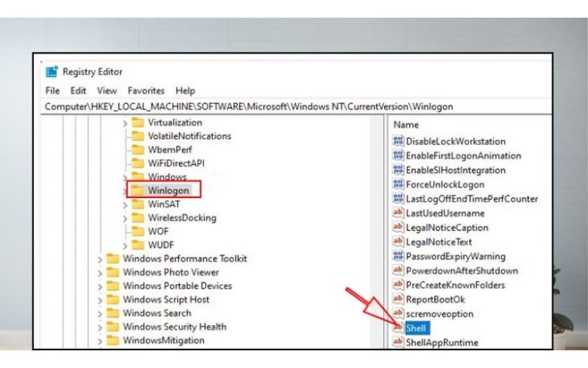Click the ForceUnlockLogon DWORD icon
This screenshot has height=368, width=588.
(398, 184)
